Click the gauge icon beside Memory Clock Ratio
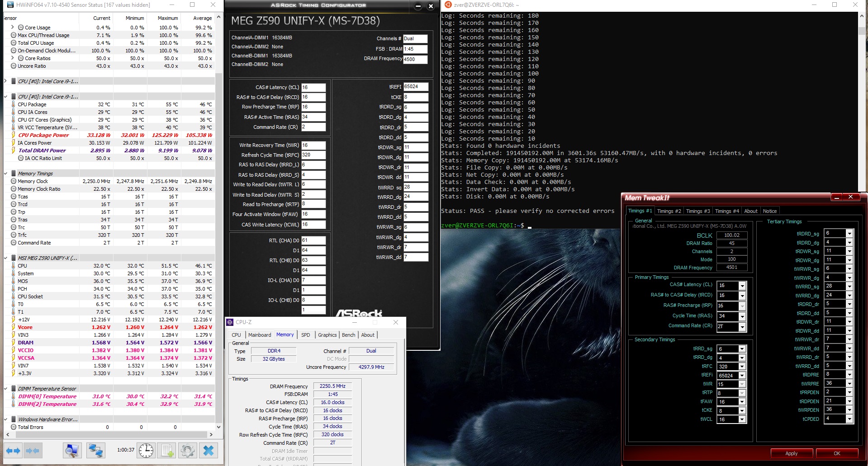This screenshot has height=466, width=868. (14, 189)
